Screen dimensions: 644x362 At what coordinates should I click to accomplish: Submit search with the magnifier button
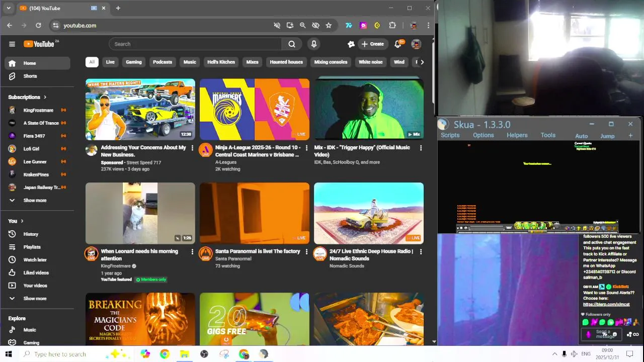pyautogui.click(x=292, y=44)
